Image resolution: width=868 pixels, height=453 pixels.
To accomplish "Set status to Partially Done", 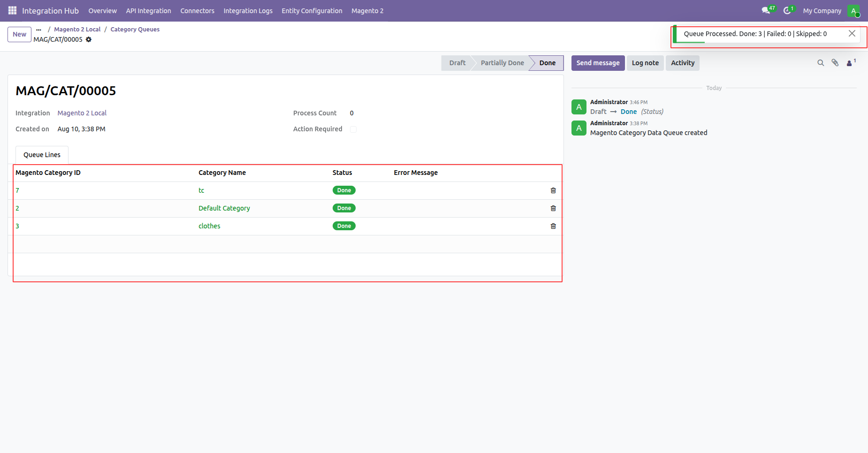I will [x=502, y=63].
